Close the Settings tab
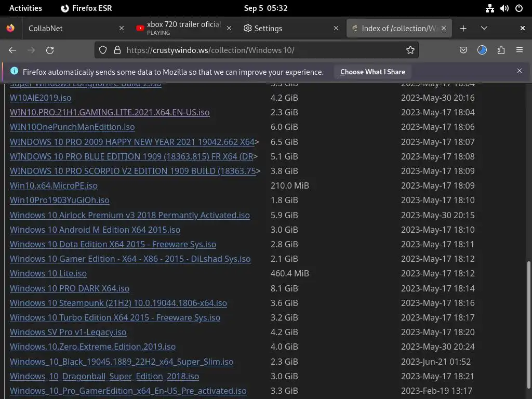 [x=336, y=28]
